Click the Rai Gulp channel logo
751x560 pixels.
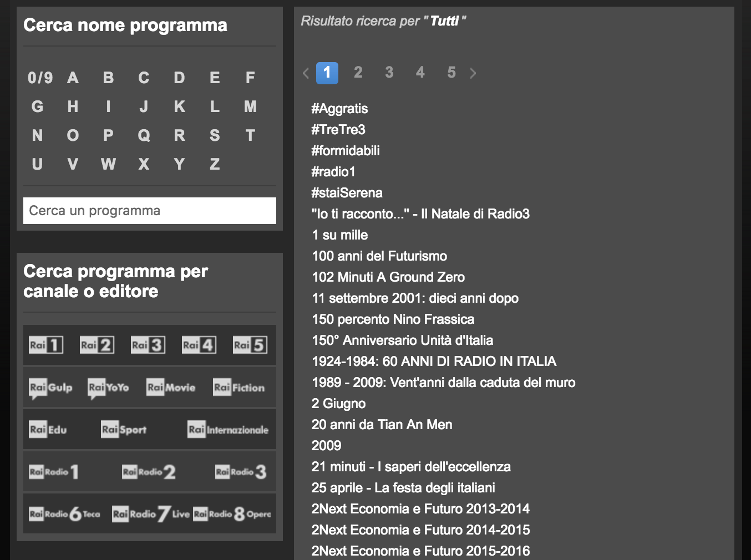50,388
